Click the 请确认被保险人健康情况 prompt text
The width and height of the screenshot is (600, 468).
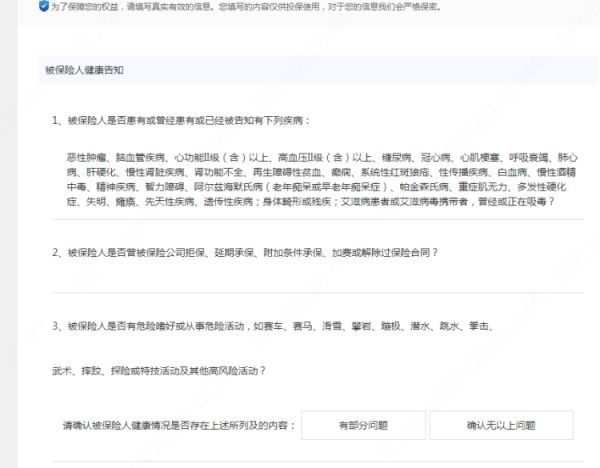coord(179,426)
